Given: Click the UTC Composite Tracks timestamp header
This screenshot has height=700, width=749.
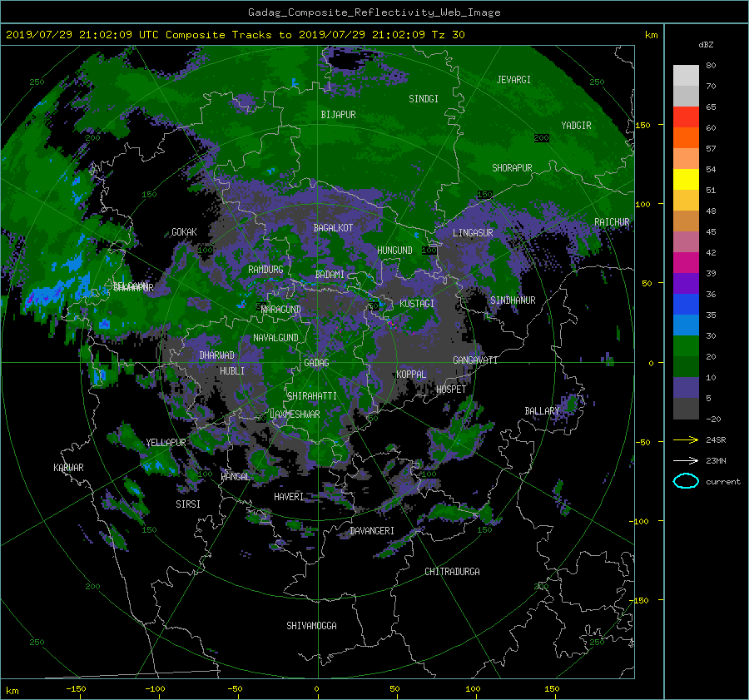Looking at the screenshot, I should (236, 35).
